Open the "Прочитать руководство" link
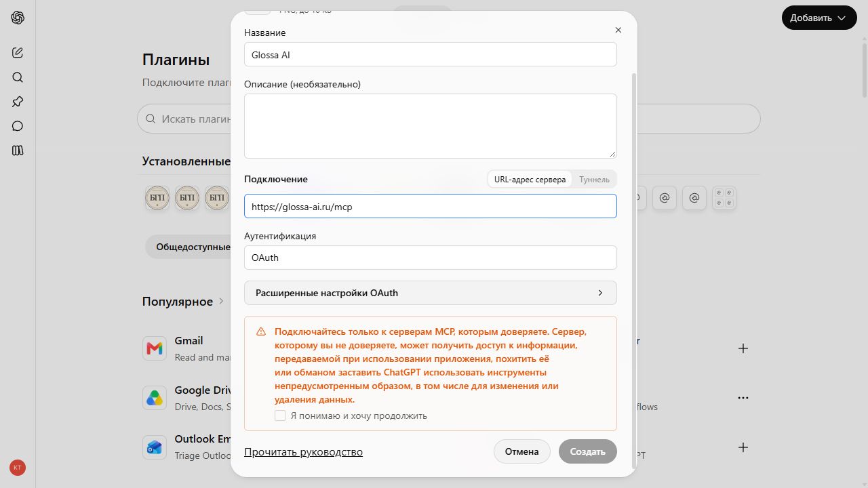868x488 pixels. pyautogui.click(x=303, y=451)
